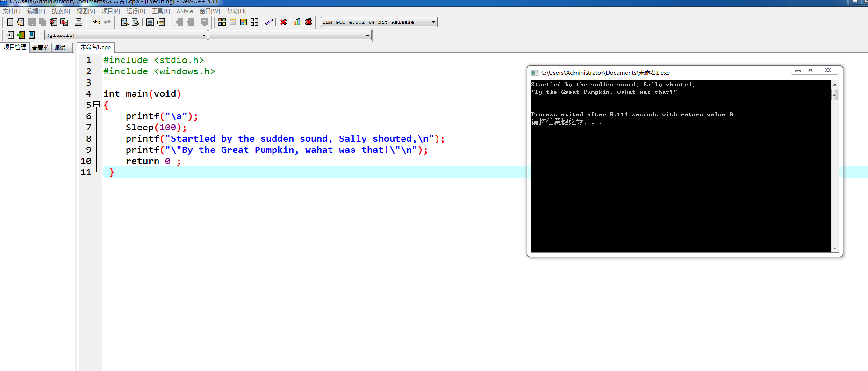The width and height of the screenshot is (868, 371).
Task: Switch to the 项目管理 tab
Action: (15, 47)
